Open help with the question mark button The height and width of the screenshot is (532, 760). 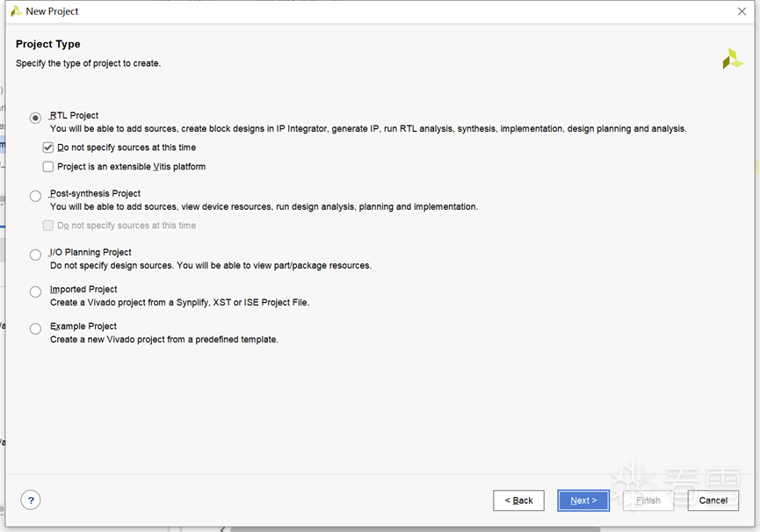pos(31,500)
